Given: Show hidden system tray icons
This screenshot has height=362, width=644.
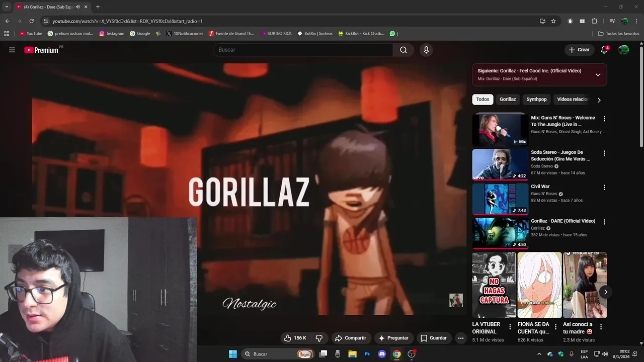Looking at the screenshot, I should [539, 354].
